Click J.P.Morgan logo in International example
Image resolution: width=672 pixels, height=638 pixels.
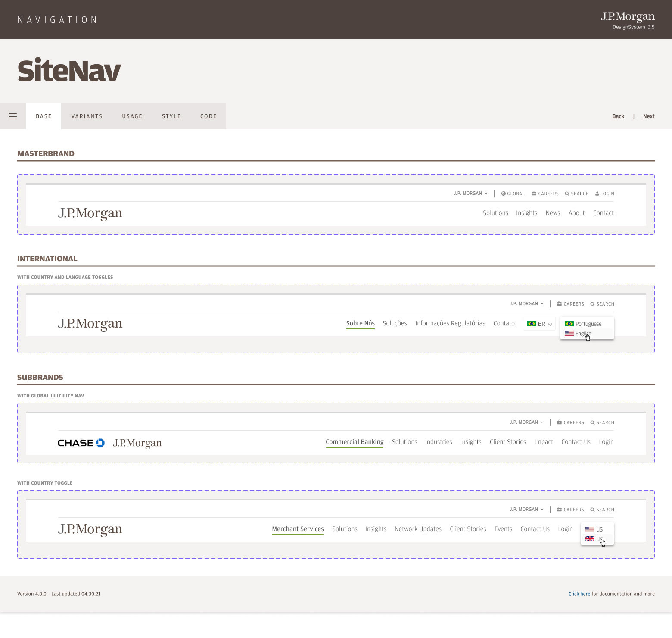coord(90,324)
